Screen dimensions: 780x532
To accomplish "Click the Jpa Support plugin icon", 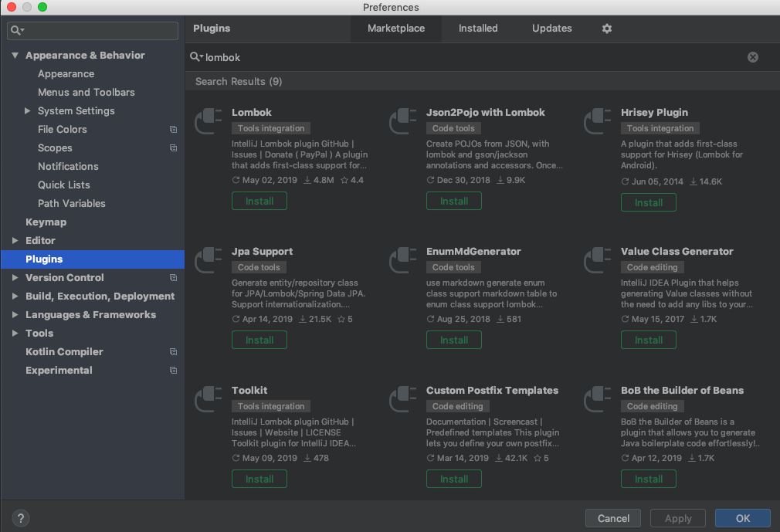I will (209, 260).
